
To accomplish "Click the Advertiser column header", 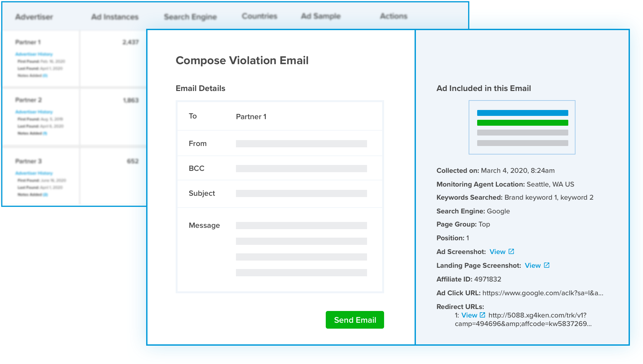I will (x=34, y=17).
